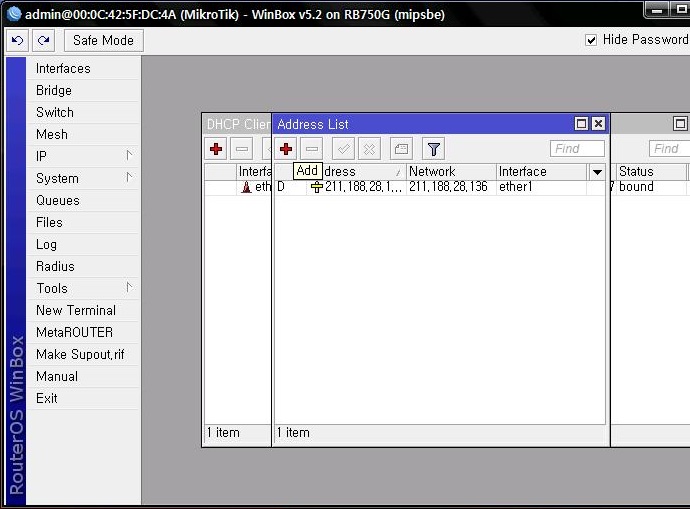690x509 pixels.
Task: Expand the Tools submenu
Action: tap(84, 288)
